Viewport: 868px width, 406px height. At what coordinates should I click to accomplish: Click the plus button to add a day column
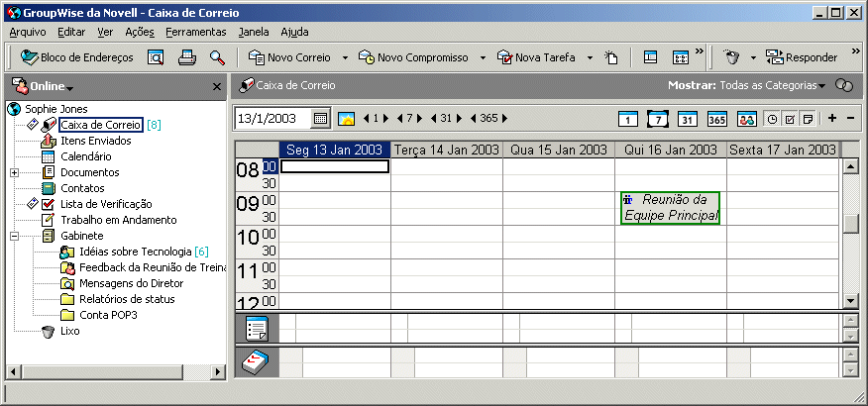tap(831, 119)
